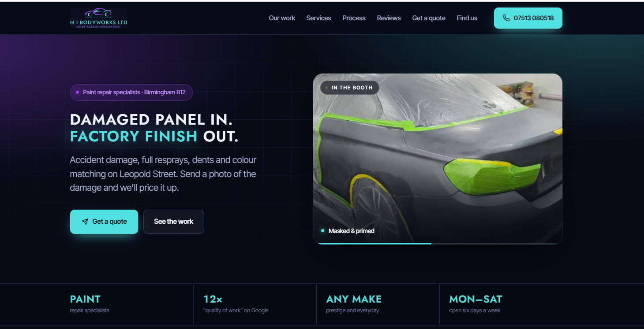Click the H I Bodyworks Ltd logo

pyautogui.click(x=98, y=18)
